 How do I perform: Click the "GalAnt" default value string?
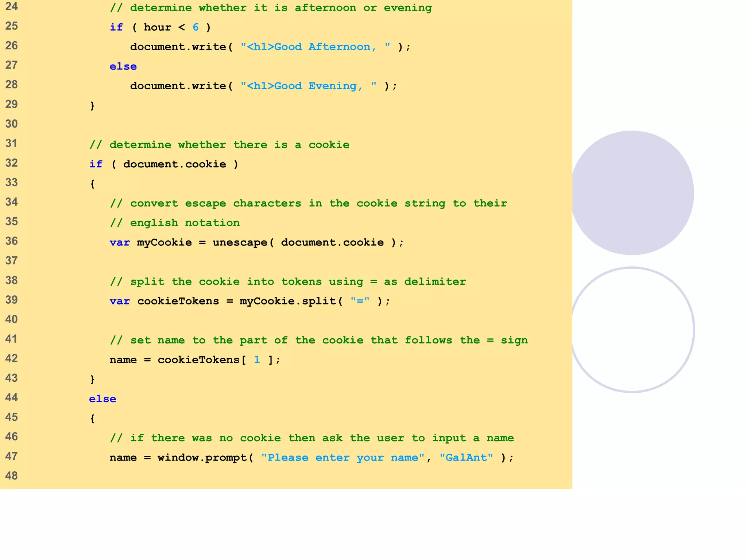(x=466, y=458)
